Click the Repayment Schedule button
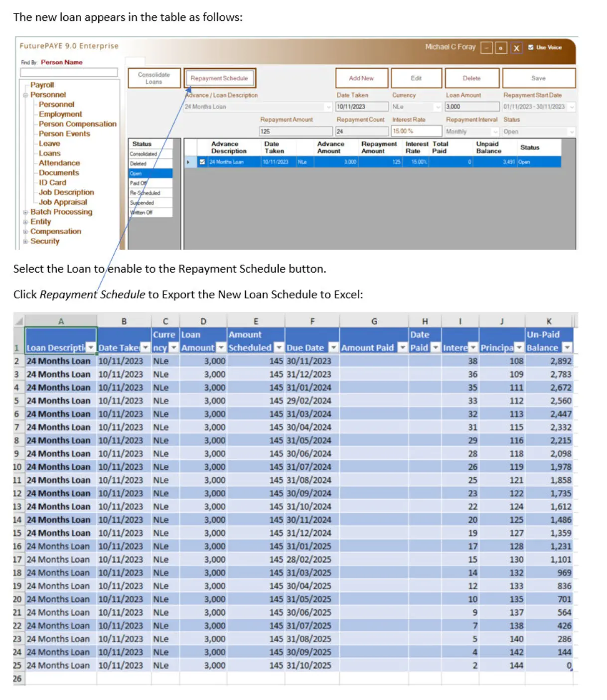607x700 pixels. [219, 78]
